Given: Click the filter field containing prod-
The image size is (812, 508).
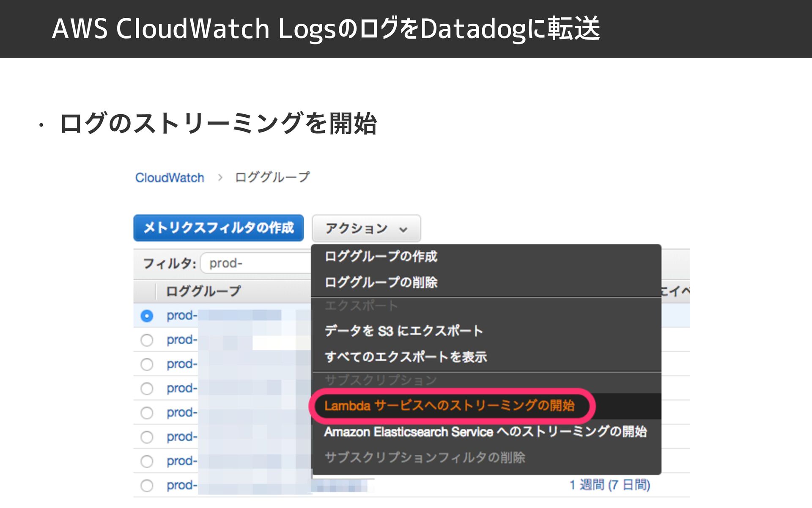Looking at the screenshot, I should tap(256, 263).
